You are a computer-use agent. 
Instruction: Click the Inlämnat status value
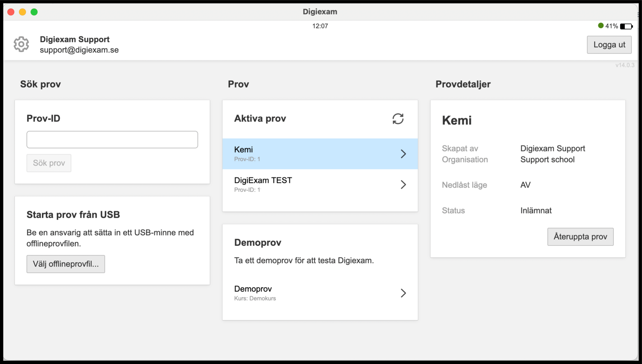[x=536, y=210]
